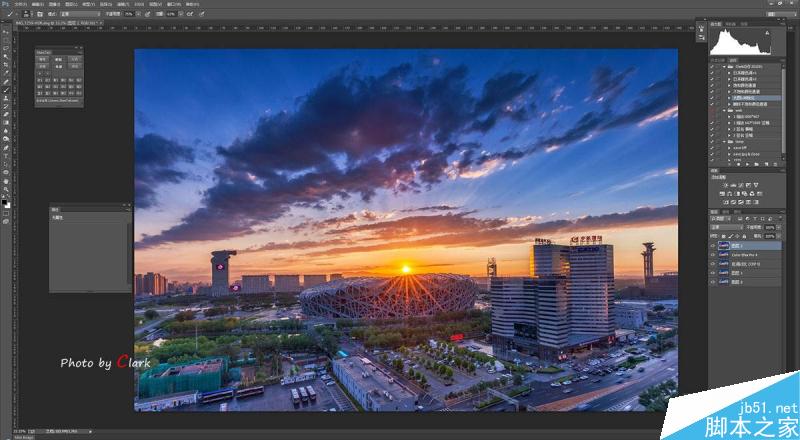Screen dimensions: 800x440
Task: Select the open document tab
Action: pyautogui.click(x=59, y=23)
